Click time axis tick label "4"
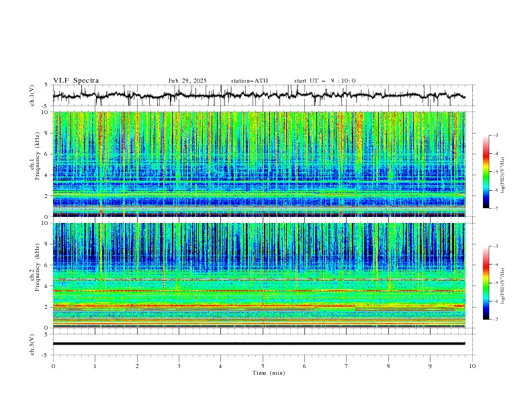Viewport: 532px width, 411px height. point(220,366)
